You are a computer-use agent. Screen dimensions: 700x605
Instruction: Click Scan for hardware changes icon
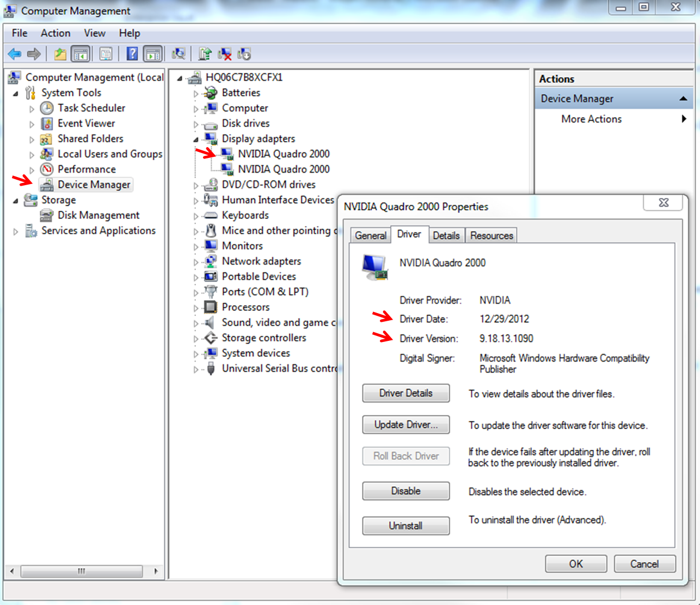179,54
